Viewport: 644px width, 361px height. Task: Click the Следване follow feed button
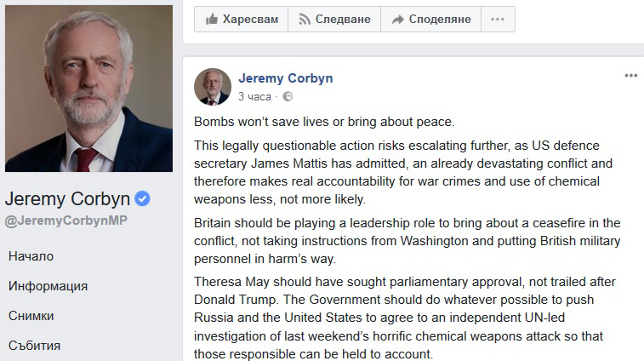(333, 19)
